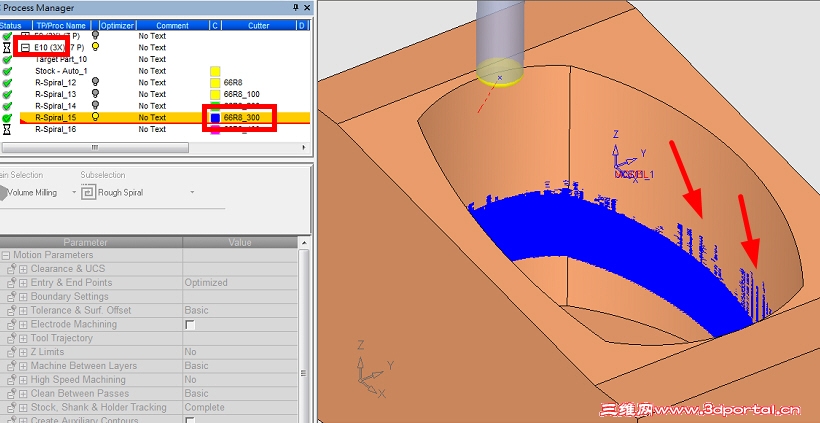Screen dimensions: 820x423
Task: Sort by TP/Proc Name column header
Action: (x=61, y=25)
